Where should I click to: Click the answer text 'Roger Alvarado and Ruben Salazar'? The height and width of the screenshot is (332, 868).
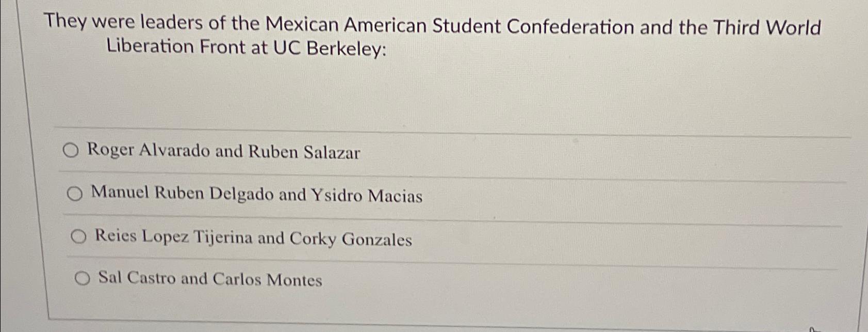224,151
